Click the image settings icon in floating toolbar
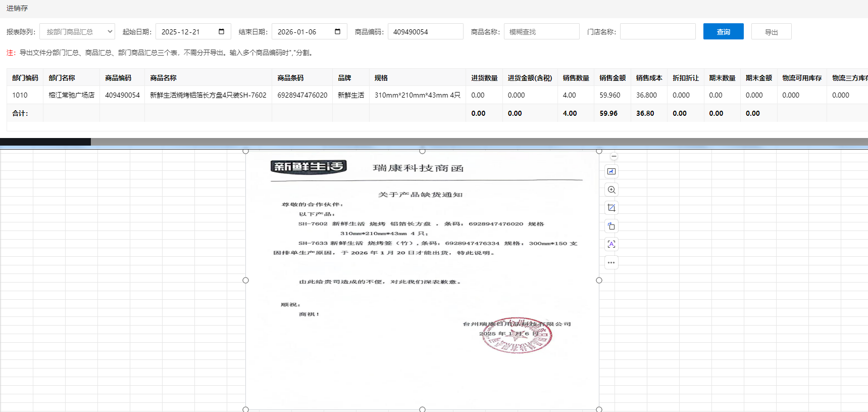The image size is (868, 412). (611, 171)
